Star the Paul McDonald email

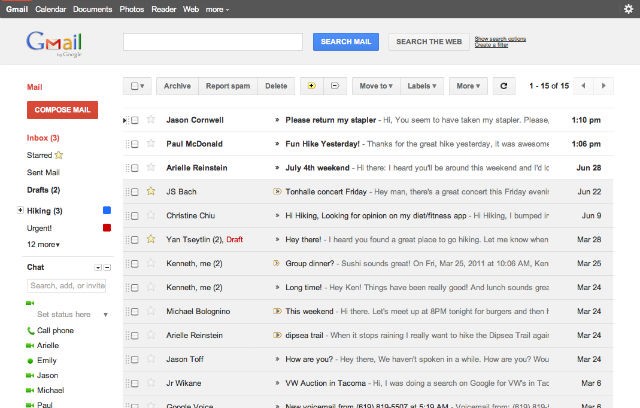pos(151,143)
